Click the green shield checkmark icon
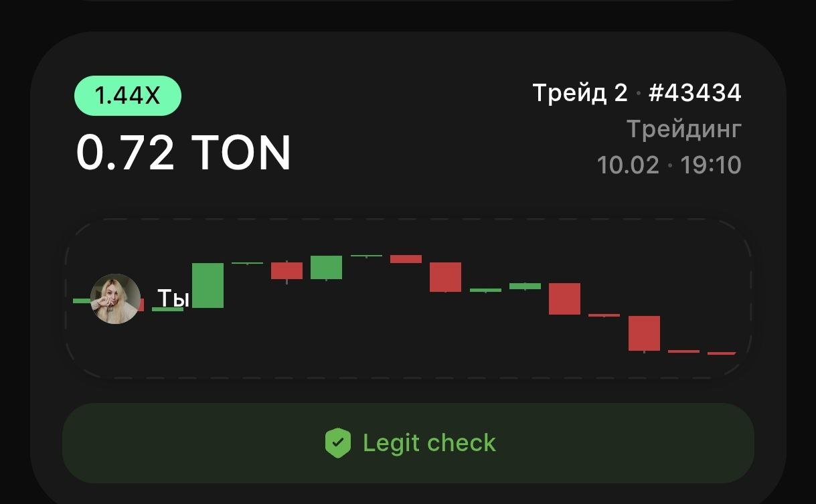Viewport: 816px width, 504px height. pyautogui.click(x=338, y=443)
